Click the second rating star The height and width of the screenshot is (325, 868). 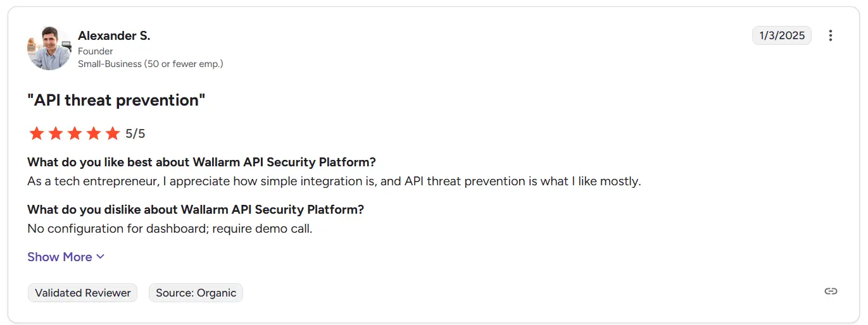pyautogui.click(x=56, y=133)
